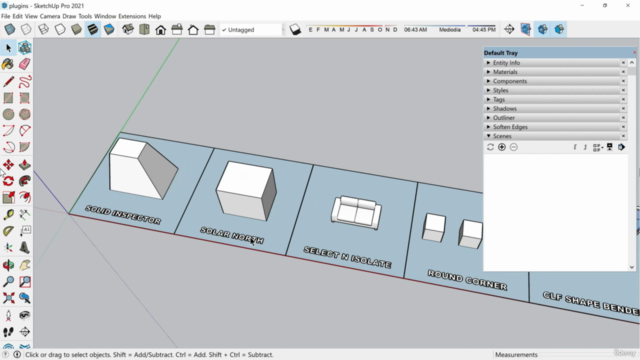This screenshot has height=360, width=640.
Task: Select the Pan hand tool
Action: pos(24,265)
